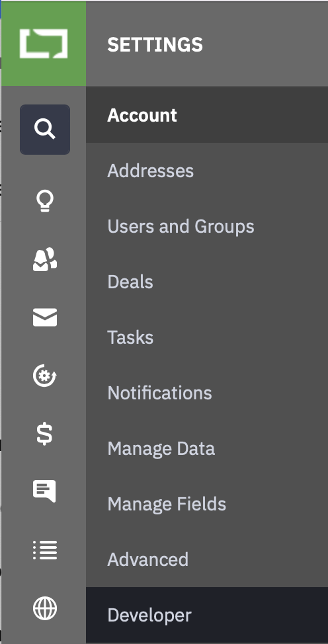Open Deals settings menu item
Image resolution: width=328 pixels, height=644 pixels.
[207, 282]
